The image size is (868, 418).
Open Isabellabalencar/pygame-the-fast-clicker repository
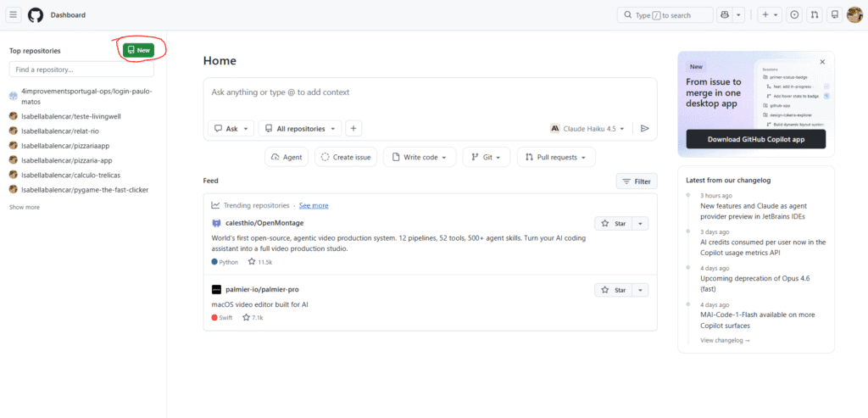tap(85, 189)
